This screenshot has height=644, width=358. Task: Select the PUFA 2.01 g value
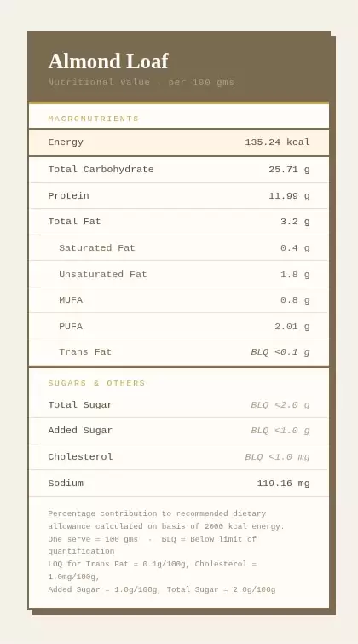(292, 326)
